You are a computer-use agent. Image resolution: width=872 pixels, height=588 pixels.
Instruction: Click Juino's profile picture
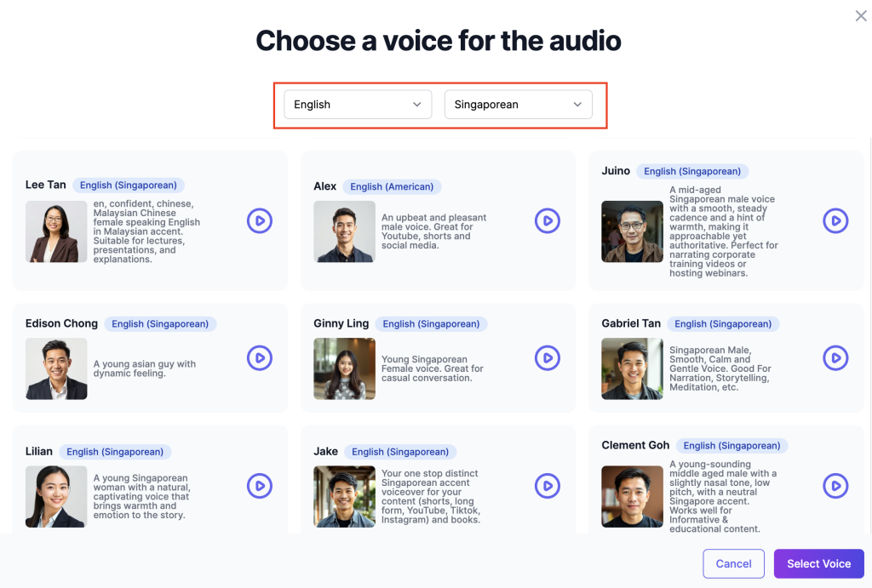pos(632,231)
